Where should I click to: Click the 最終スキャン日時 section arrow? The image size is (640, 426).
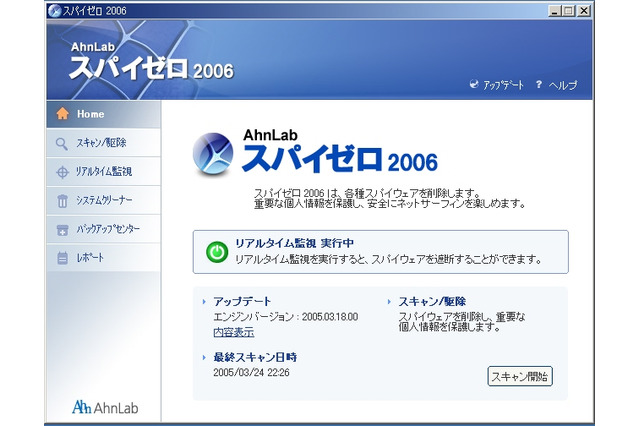click(204, 357)
